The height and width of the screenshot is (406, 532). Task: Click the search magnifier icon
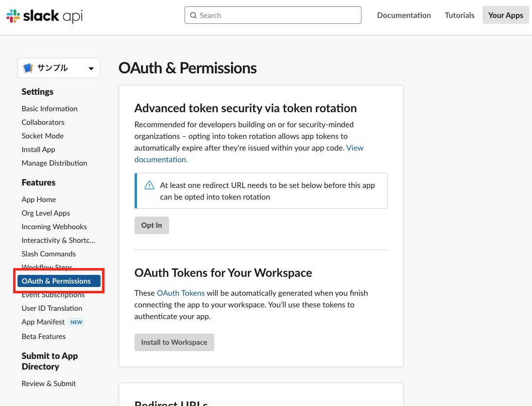(x=193, y=15)
